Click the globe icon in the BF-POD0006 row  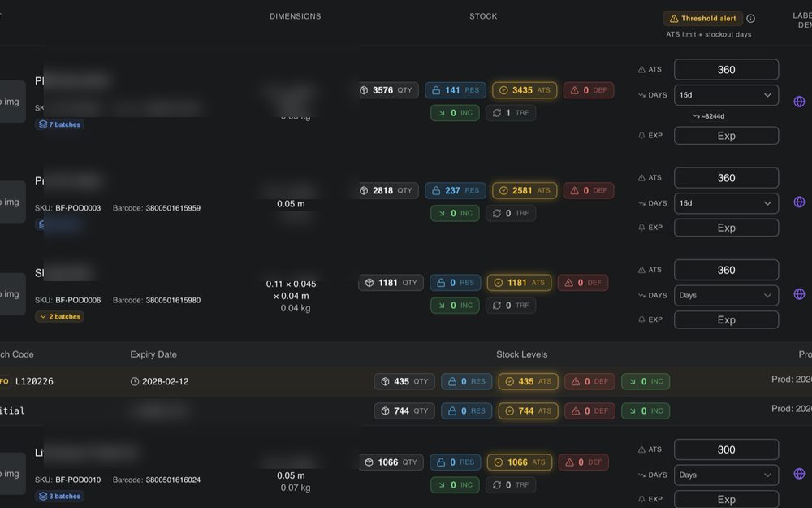(799, 294)
